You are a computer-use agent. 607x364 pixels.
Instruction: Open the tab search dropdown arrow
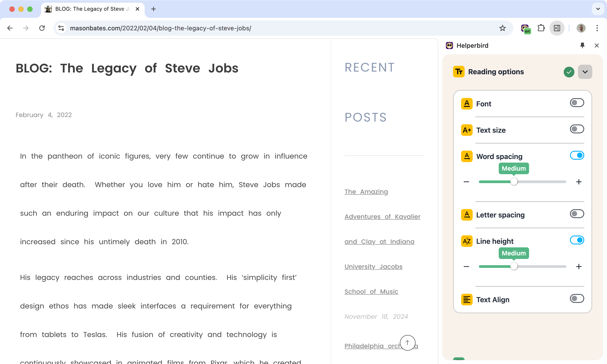(598, 9)
